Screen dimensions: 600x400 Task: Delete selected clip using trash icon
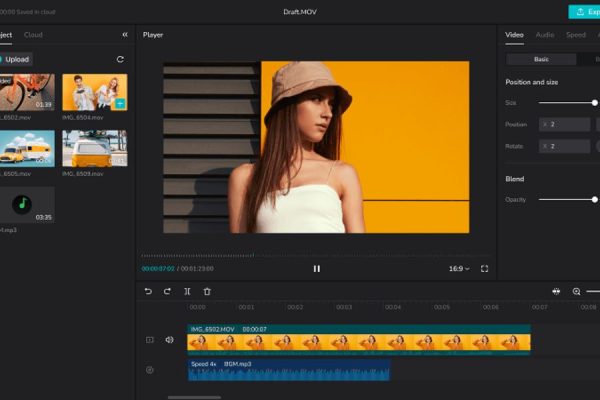(207, 291)
